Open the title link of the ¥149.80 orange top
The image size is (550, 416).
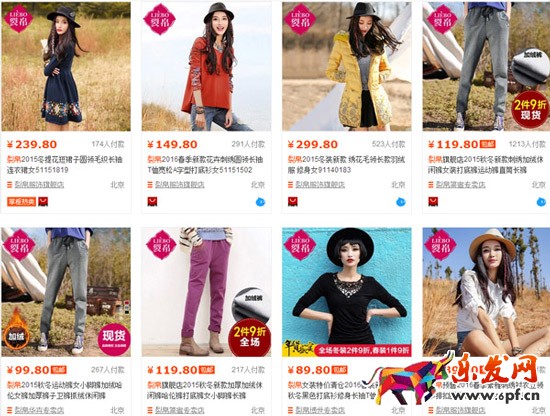(205, 165)
